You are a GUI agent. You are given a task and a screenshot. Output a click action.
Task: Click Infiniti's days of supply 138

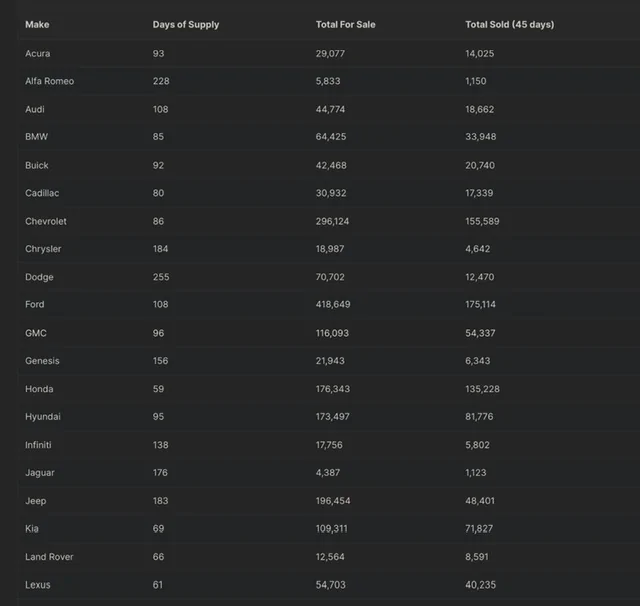tap(160, 445)
